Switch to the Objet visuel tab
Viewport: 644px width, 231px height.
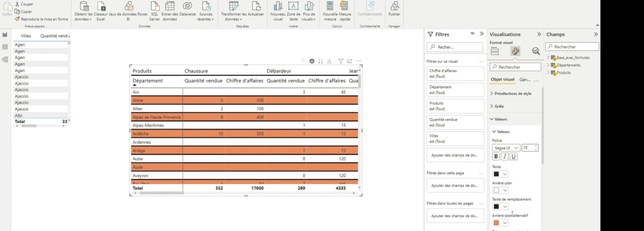click(502, 80)
